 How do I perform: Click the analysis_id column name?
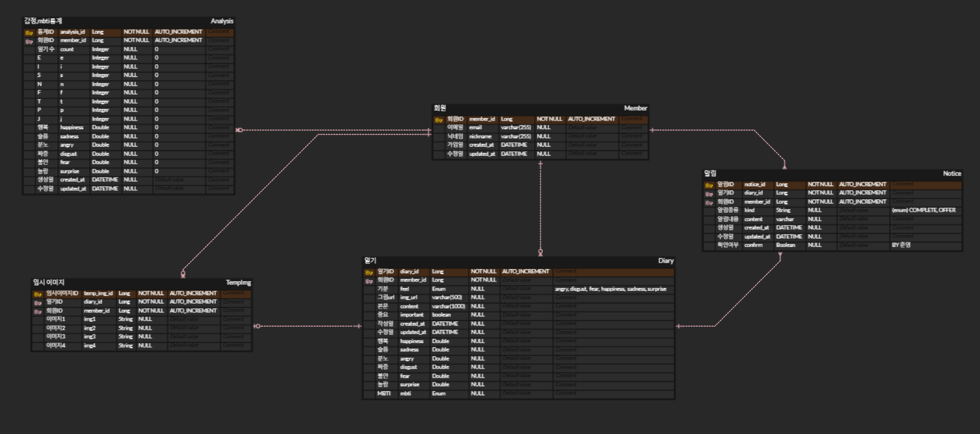point(72,32)
